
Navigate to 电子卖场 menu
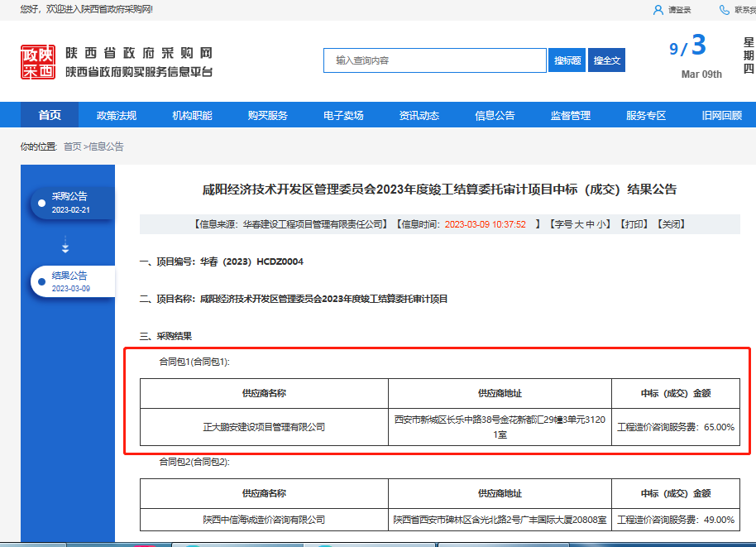pyautogui.click(x=343, y=116)
